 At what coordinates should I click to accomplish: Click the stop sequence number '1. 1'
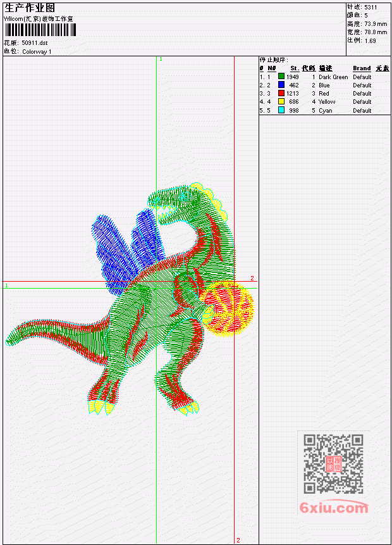coord(265,77)
